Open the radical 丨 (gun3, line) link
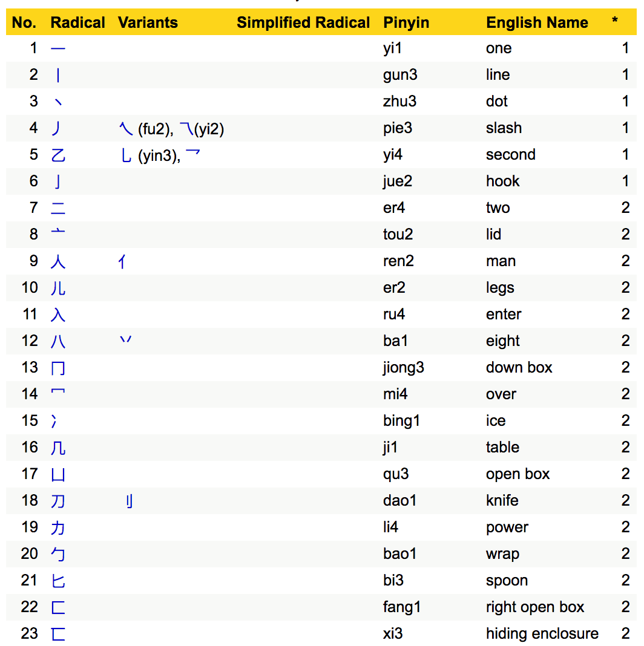This screenshot has height=646, width=644. point(58,74)
